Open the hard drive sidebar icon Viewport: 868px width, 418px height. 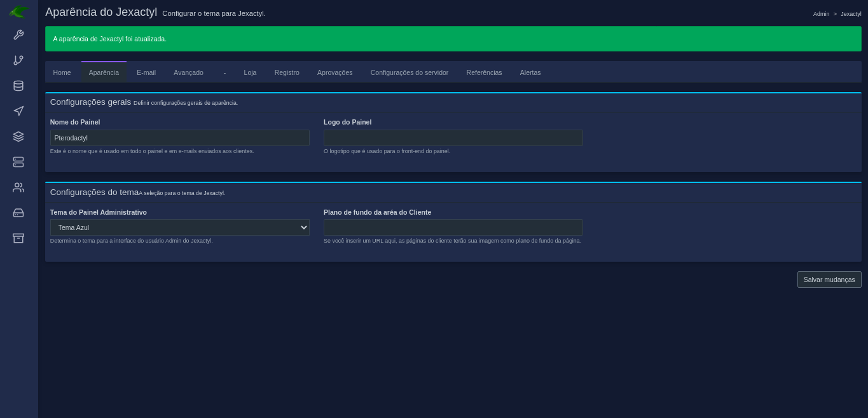(18, 213)
